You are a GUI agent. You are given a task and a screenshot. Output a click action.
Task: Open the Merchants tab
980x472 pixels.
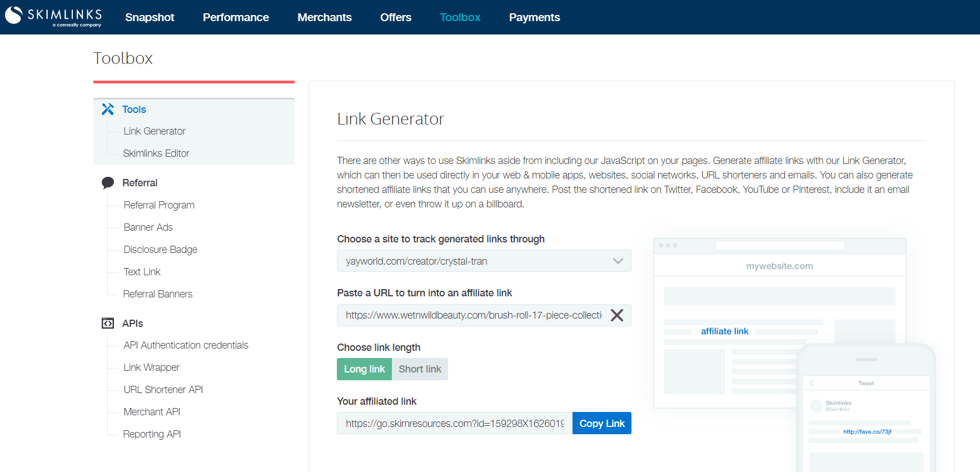pos(325,17)
